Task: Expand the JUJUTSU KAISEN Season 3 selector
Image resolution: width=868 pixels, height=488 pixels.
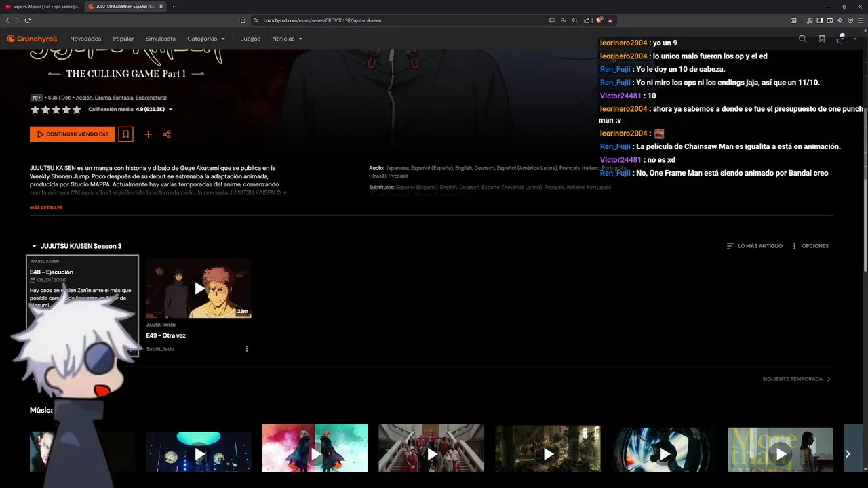Action: click(77, 246)
